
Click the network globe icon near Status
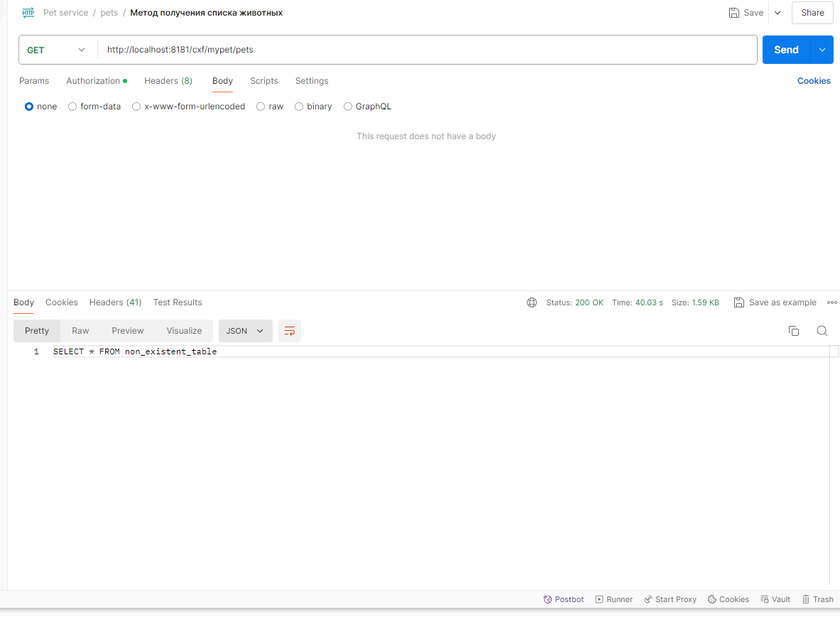tap(532, 302)
